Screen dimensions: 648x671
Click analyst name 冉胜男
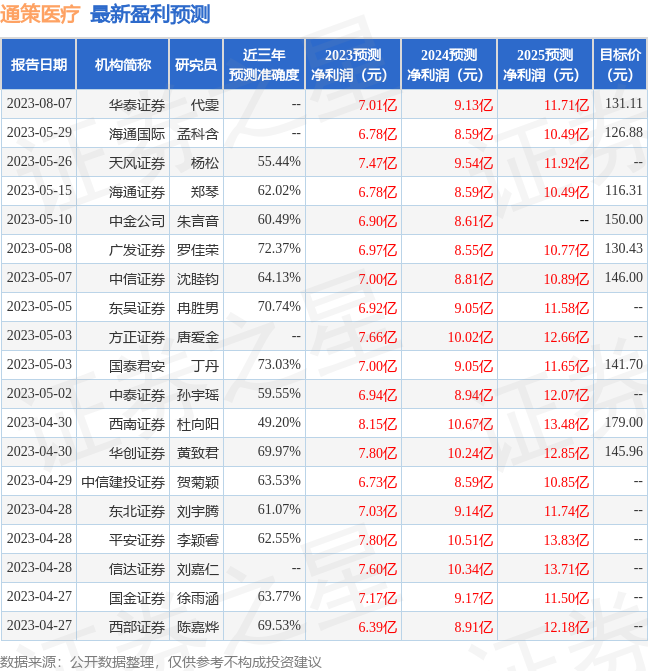point(198,308)
